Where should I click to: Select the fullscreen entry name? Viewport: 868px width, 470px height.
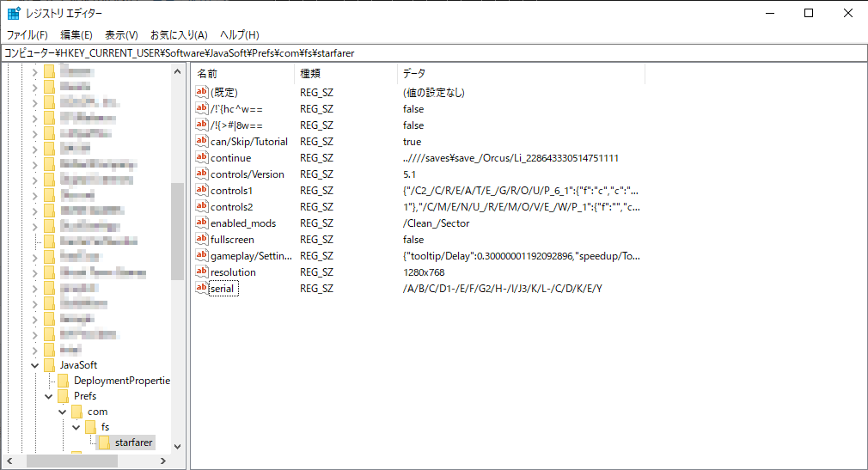(x=232, y=240)
